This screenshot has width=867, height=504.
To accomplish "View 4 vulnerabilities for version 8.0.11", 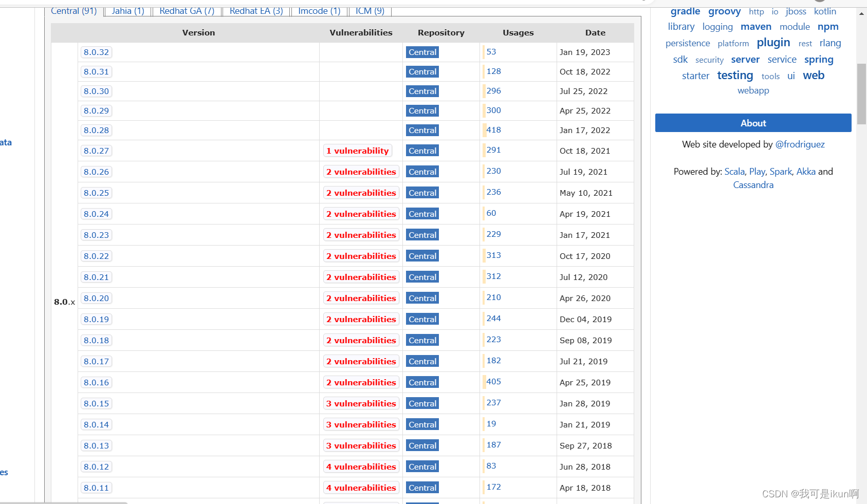I will coord(361,488).
